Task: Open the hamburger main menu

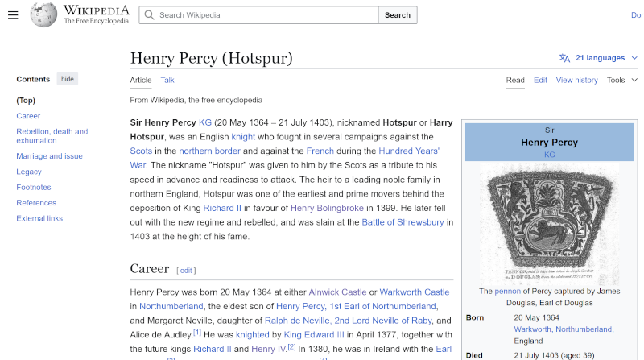Action: click(13, 15)
